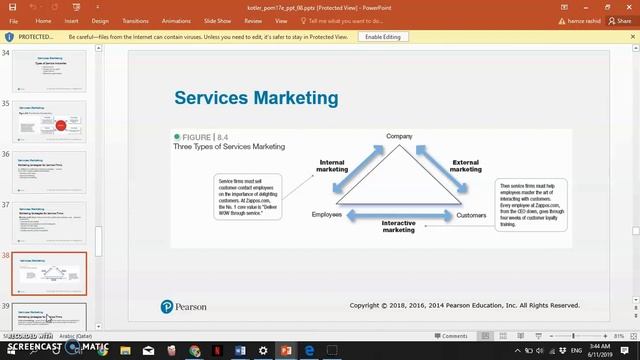Select the View tab
Viewport: 640px width, 360px height.
coord(281,21)
